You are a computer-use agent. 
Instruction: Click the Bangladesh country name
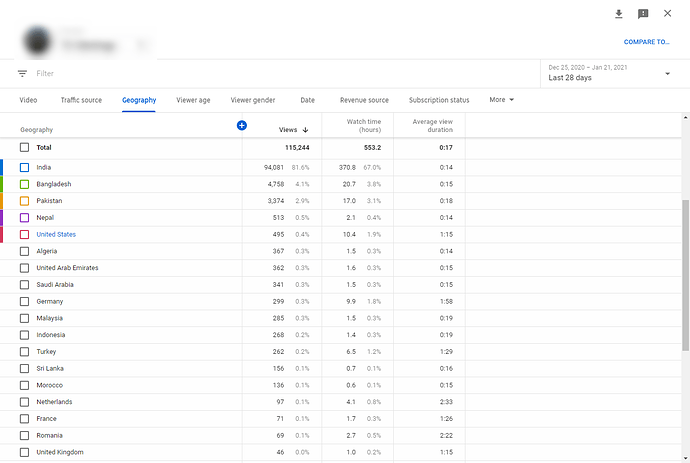[54, 184]
